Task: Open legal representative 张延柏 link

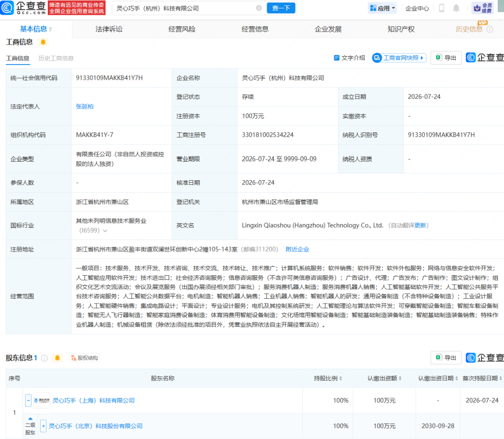Action: [x=85, y=107]
